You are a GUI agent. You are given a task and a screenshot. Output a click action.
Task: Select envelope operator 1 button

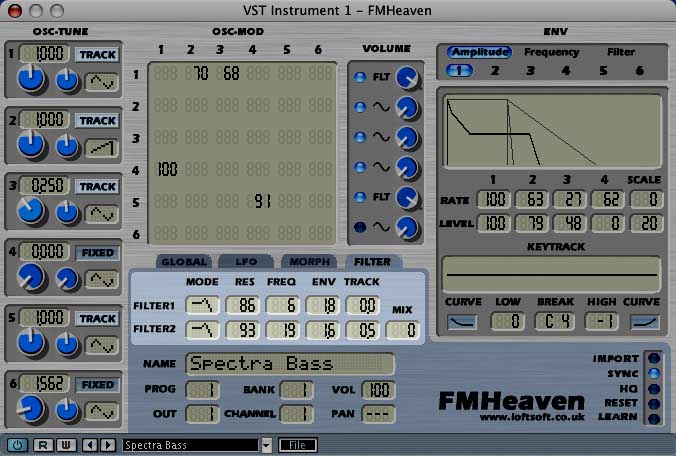(459, 70)
